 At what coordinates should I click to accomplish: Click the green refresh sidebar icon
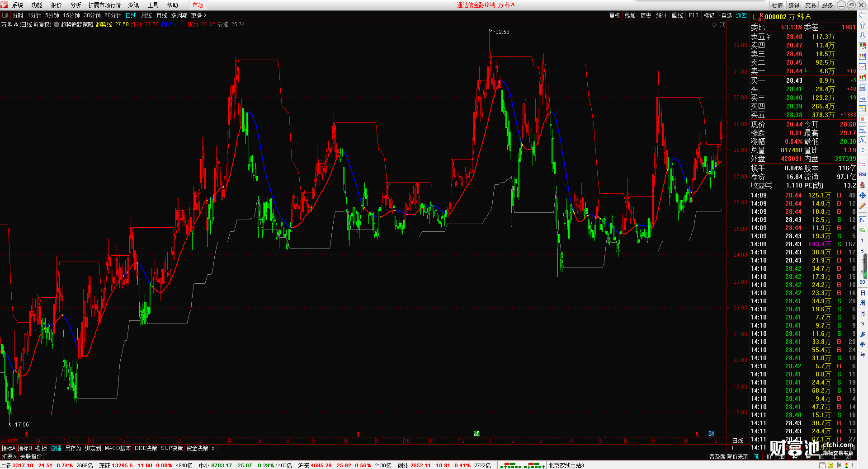tap(863, 230)
